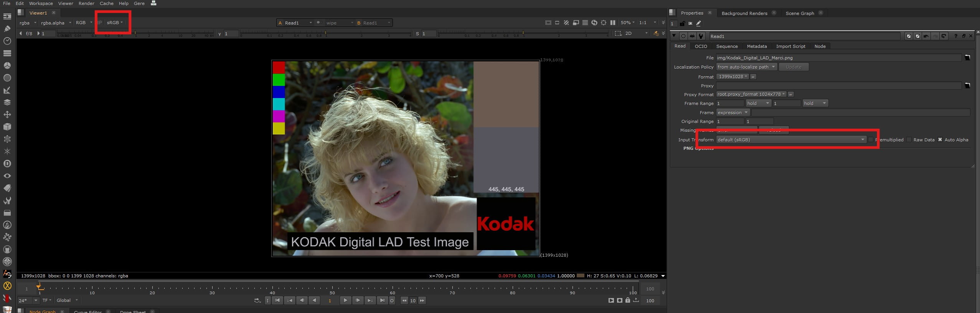Click the play backward button
The image size is (980, 313).
click(314, 300)
